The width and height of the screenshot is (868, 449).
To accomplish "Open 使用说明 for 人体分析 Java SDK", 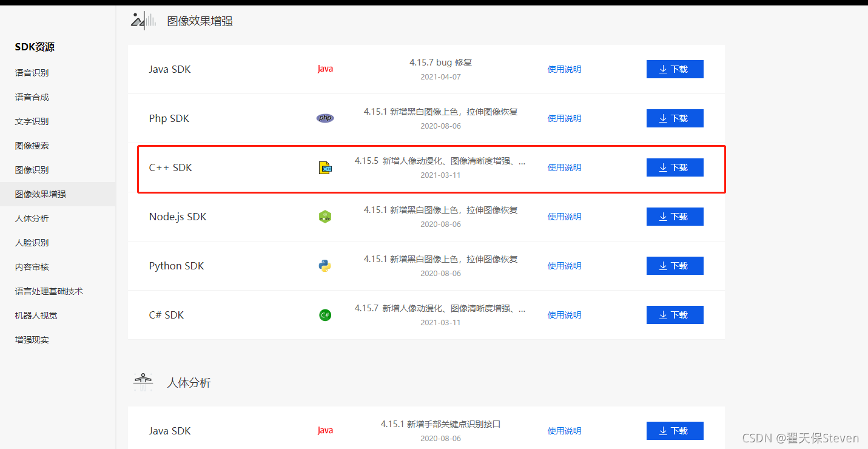I will pyautogui.click(x=564, y=431).
